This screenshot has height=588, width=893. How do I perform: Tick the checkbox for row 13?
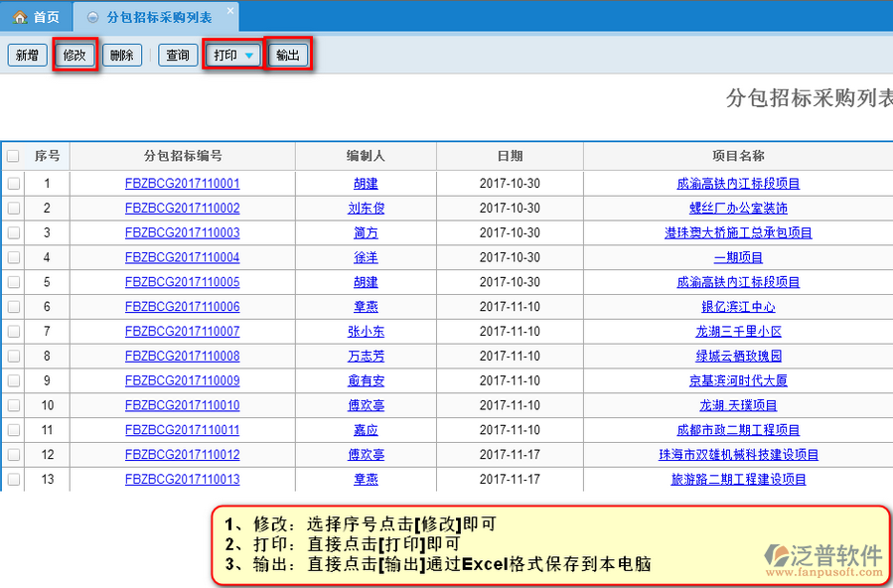(13, 480)
